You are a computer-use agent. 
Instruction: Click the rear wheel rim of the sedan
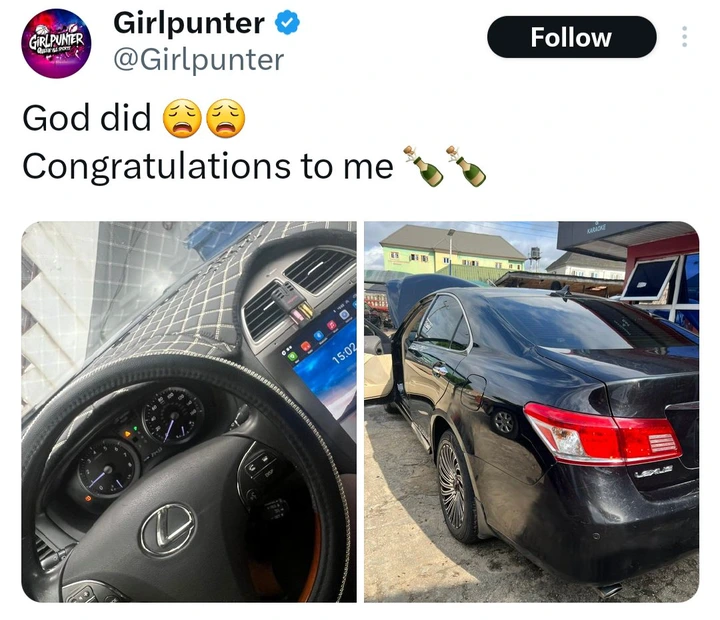[x=453, y=485]
